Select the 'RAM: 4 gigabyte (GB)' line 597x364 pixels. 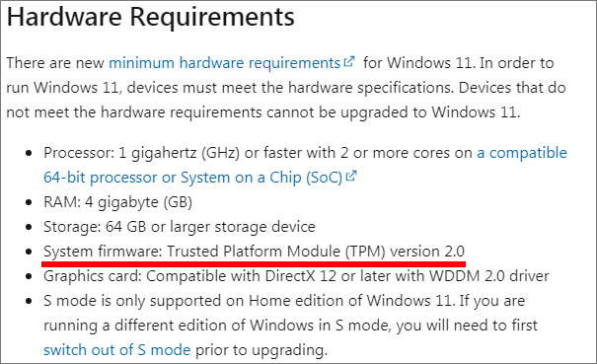(117, 202)
